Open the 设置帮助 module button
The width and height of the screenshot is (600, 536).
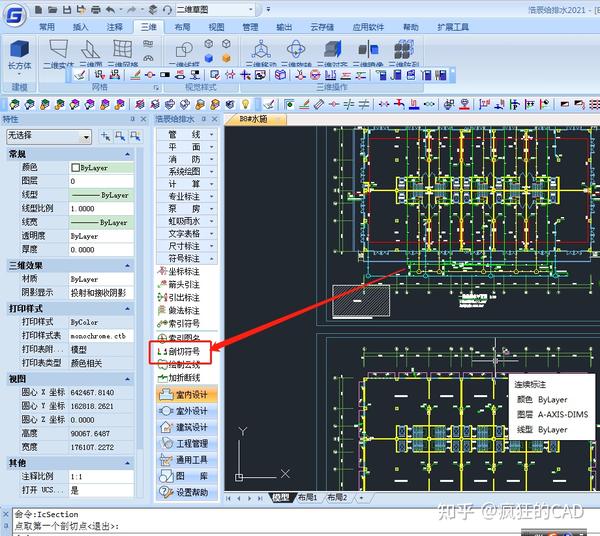pyautogui.click(x=187, y=492)
